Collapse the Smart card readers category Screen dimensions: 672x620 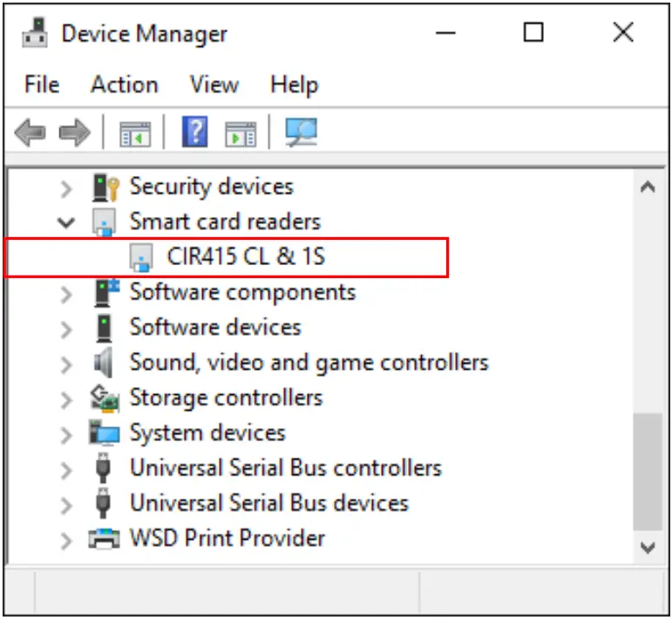point(66,222)
